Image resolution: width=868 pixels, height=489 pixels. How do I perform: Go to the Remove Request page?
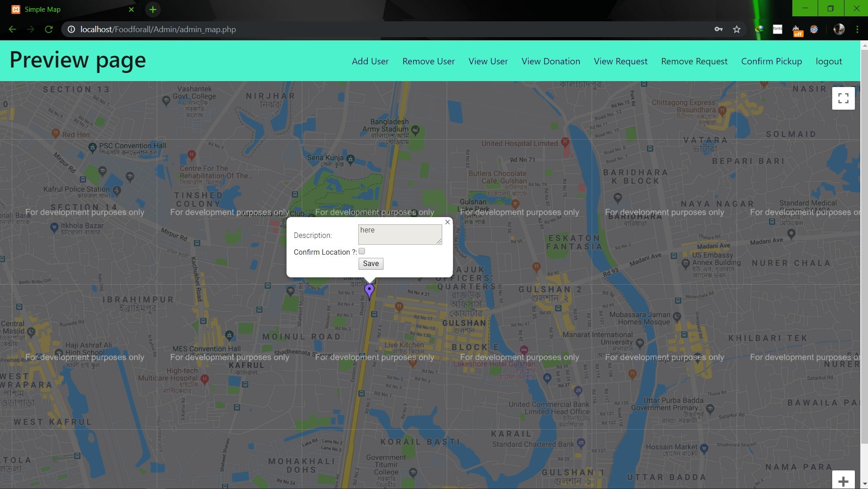(694, 61)
